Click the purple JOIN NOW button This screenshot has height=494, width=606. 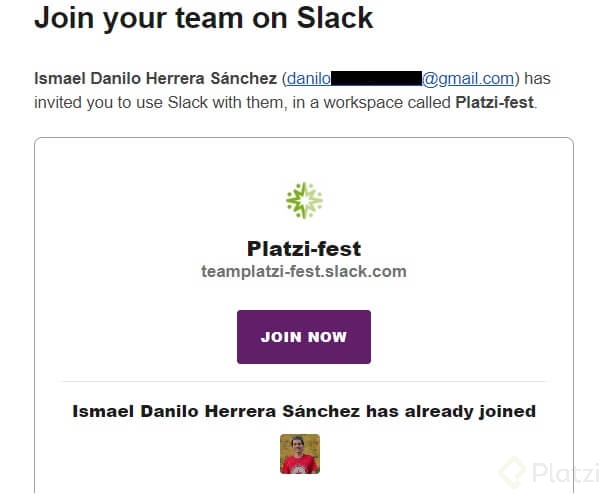click(x=304, y=337)
